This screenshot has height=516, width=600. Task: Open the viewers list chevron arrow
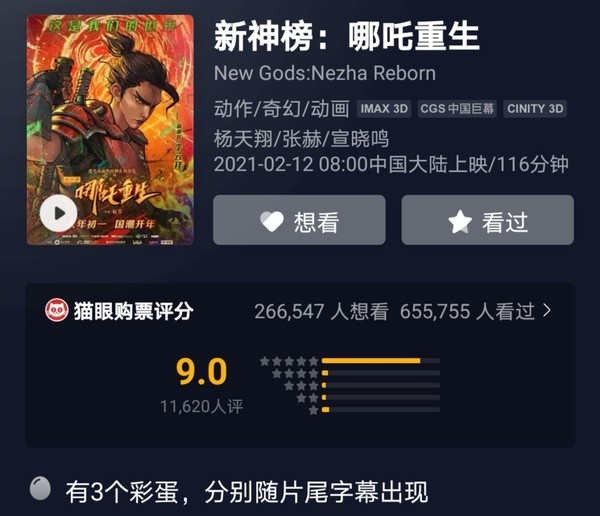pyautogui.click(x=547, y=310)
